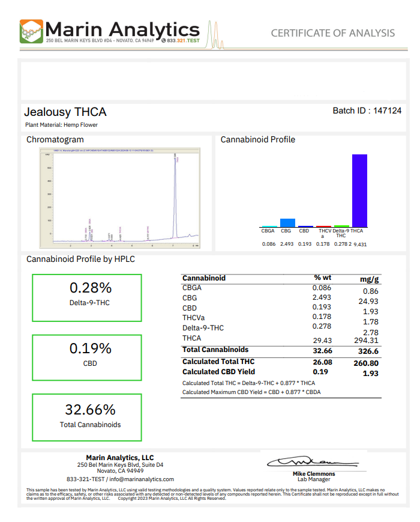Click 1.78 mg/g value for THCVa
The width and height of the screenshot is (420, 522).
[x=370, y=322]
